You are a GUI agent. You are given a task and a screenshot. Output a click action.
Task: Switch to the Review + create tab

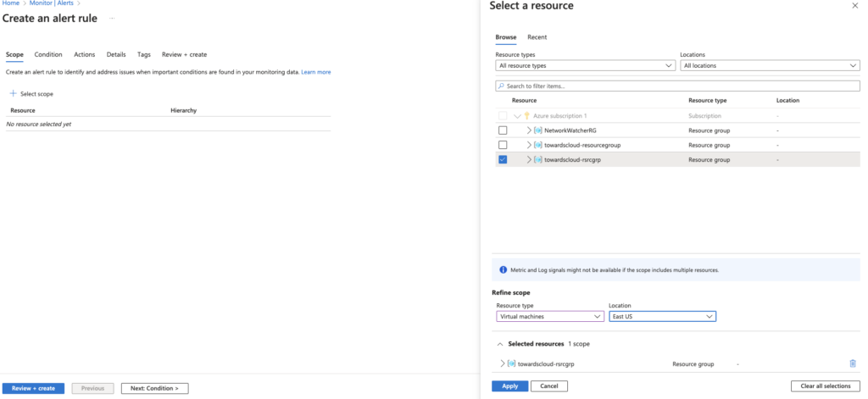coord(184,55)
